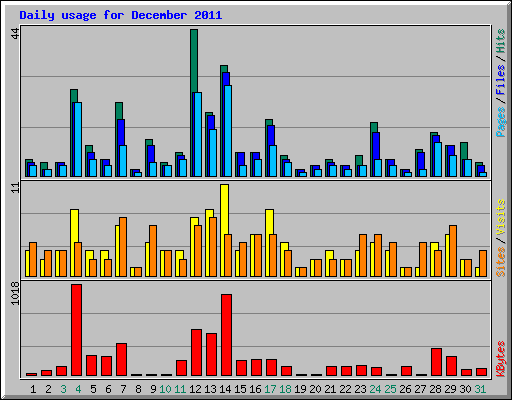Click day 31 on the x-axis

(480, 389)
